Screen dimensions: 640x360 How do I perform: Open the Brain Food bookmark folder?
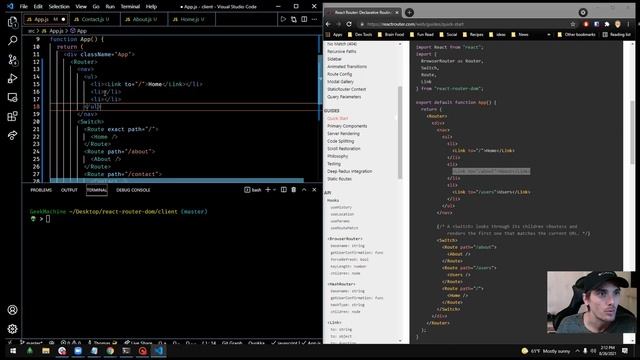(x=391, y=35)
